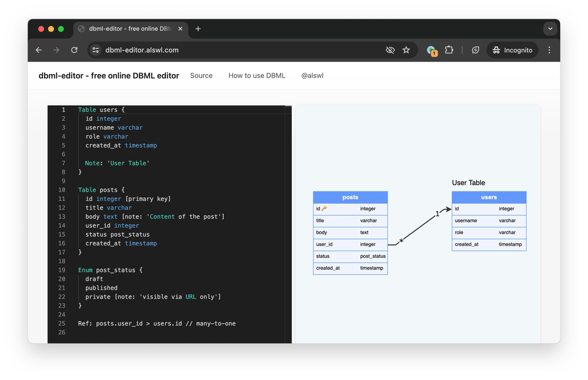Click the back navigation arrow
Image resolution: width=588 pixels, height=380 pixels.
[38, 50]
